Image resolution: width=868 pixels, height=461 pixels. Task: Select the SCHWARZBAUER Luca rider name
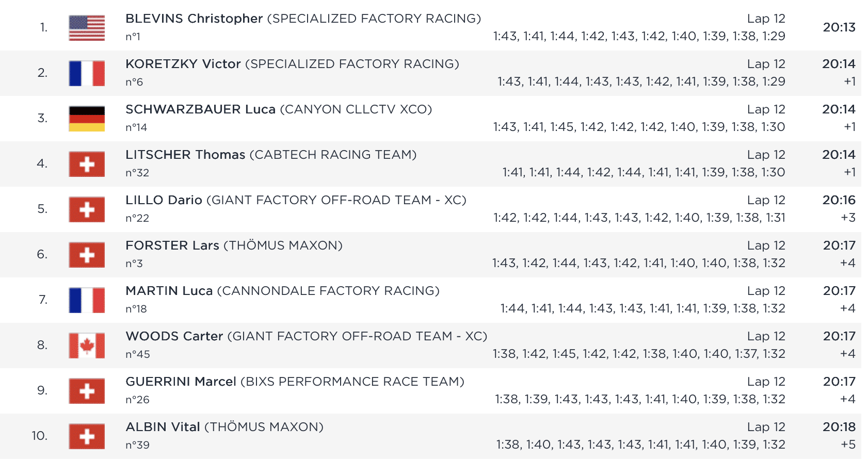(200, 109)
